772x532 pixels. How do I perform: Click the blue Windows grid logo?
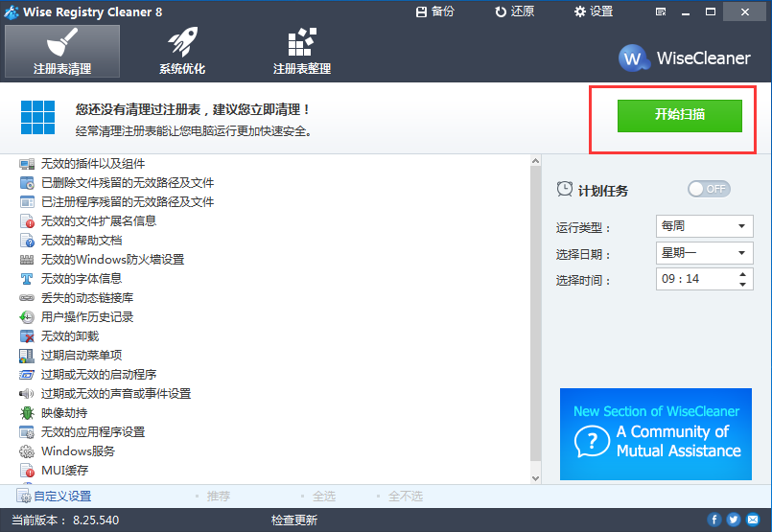click(38, 118)
